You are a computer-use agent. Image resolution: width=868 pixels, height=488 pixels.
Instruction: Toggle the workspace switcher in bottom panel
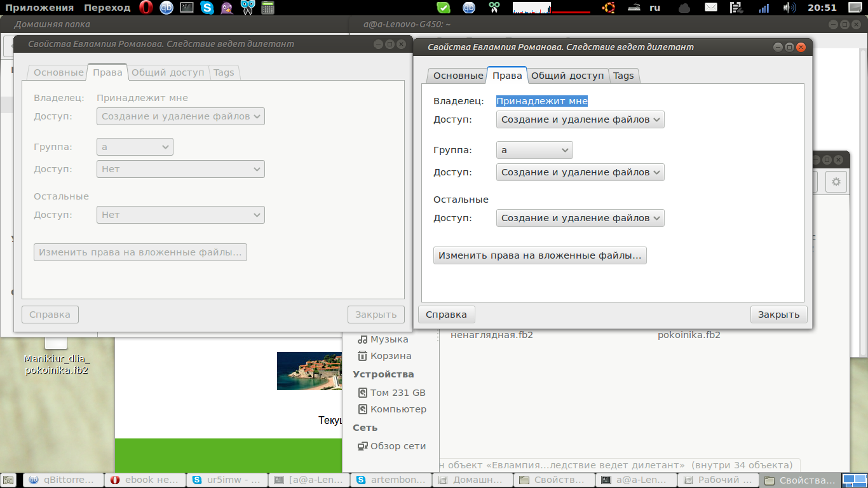click(x=854, y=480)
